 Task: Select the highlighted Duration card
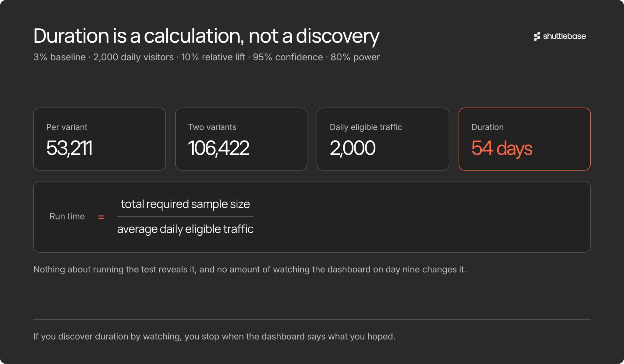[x=525, y=139]
